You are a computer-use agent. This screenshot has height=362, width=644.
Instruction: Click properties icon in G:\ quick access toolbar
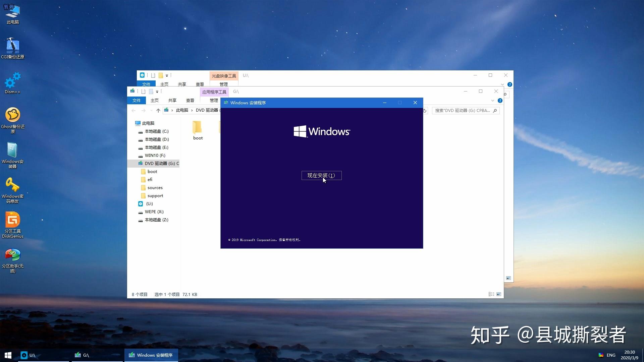click(x=143, y=92)
